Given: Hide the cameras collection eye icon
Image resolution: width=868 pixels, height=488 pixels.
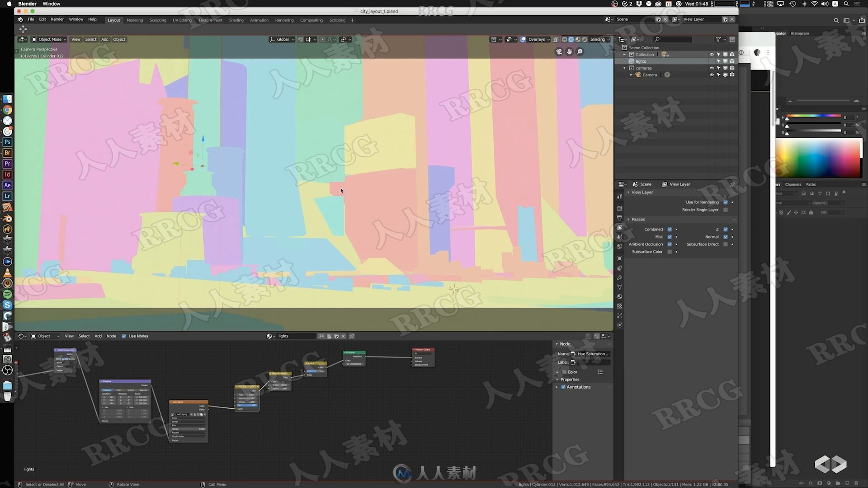Looking at the screenshot, I should pyautogui.click(x=712, y=68).
